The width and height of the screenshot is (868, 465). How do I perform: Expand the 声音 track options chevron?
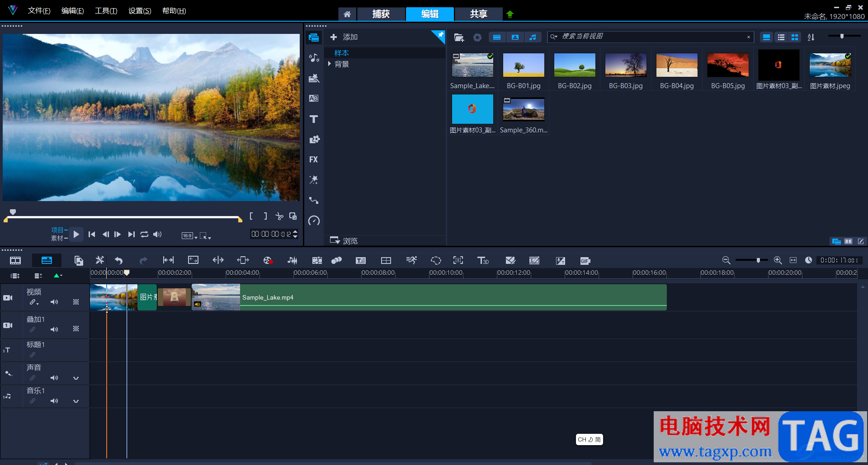(76, 378)
